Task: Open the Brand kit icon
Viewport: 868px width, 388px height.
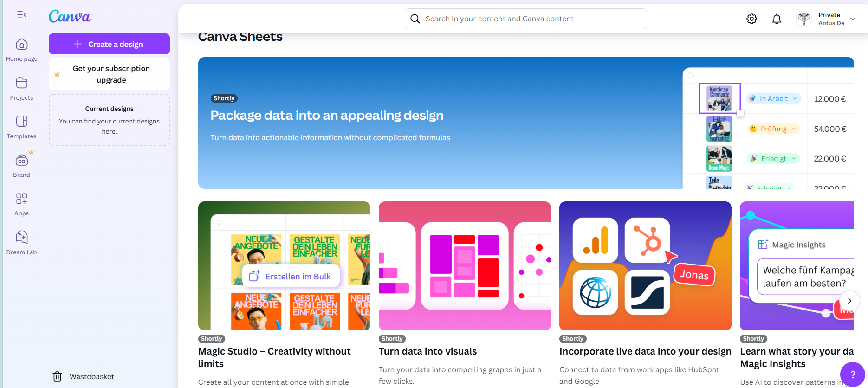Action: 21,160
